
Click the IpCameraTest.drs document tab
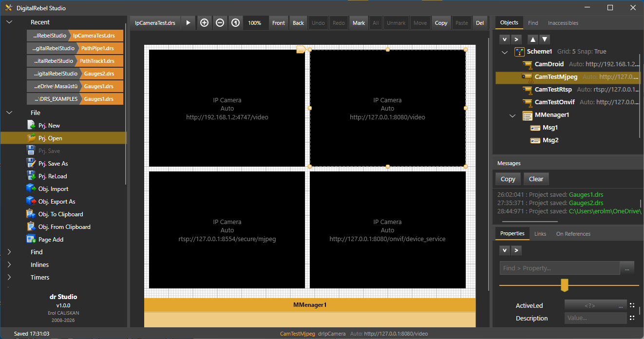coord(155,23)
